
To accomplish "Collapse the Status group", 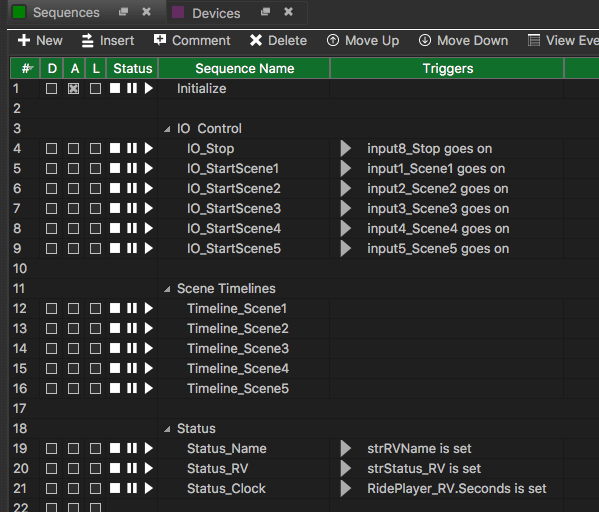I will pos(167,429).
